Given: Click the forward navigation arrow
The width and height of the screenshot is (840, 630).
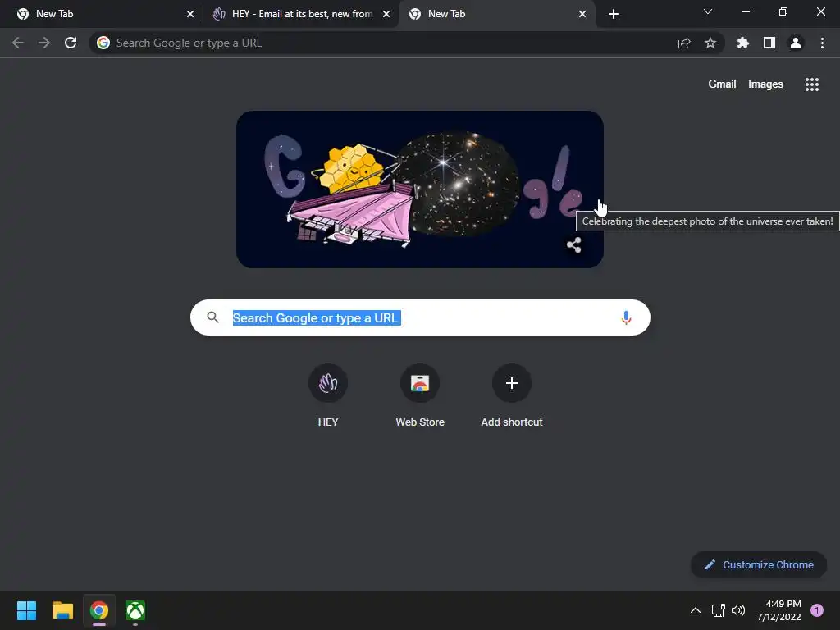Looking at the screenshot, I should pos(44,43).
